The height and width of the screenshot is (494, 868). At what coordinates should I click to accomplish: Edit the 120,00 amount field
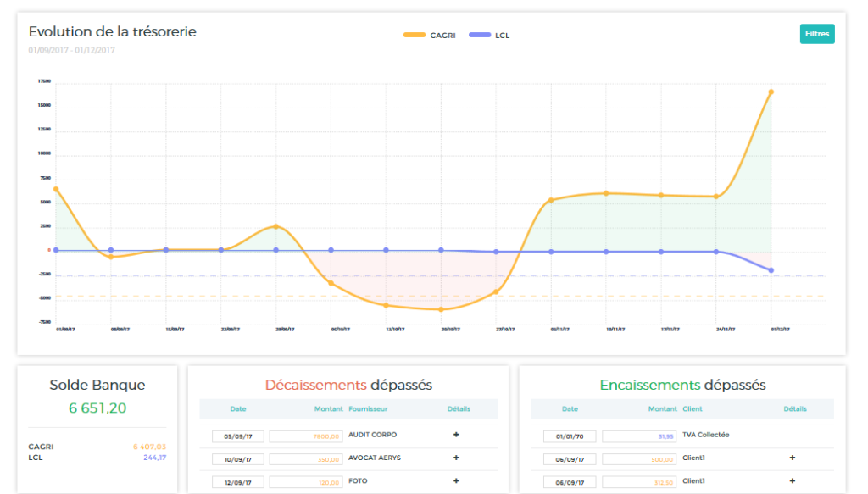306,482
